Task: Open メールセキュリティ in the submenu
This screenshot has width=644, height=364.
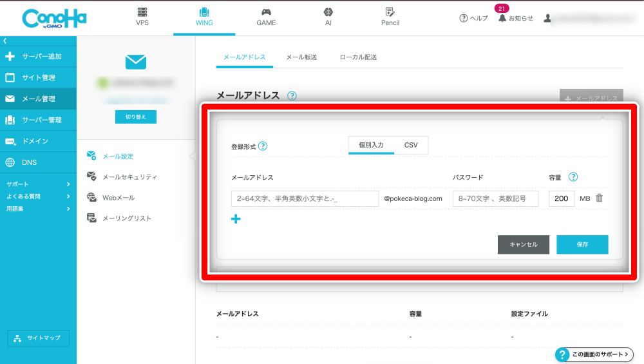Action: click(129, 177)
